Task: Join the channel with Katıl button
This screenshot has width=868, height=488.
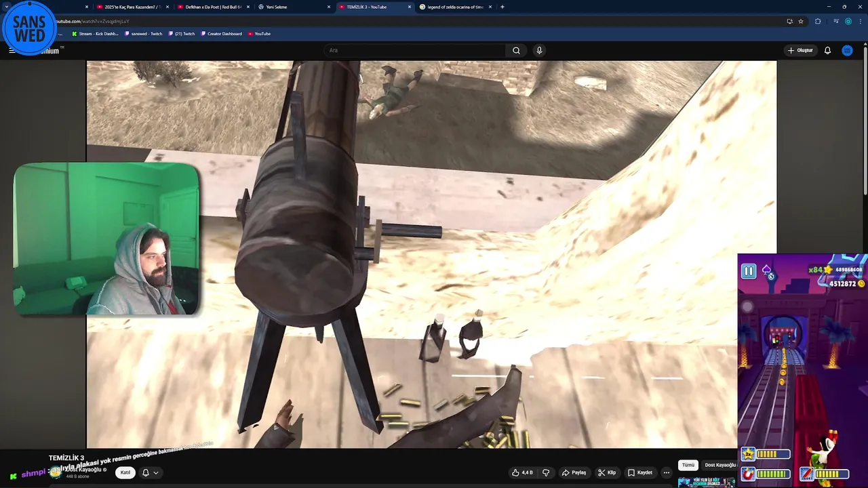Action: click(x=125, y=472)
